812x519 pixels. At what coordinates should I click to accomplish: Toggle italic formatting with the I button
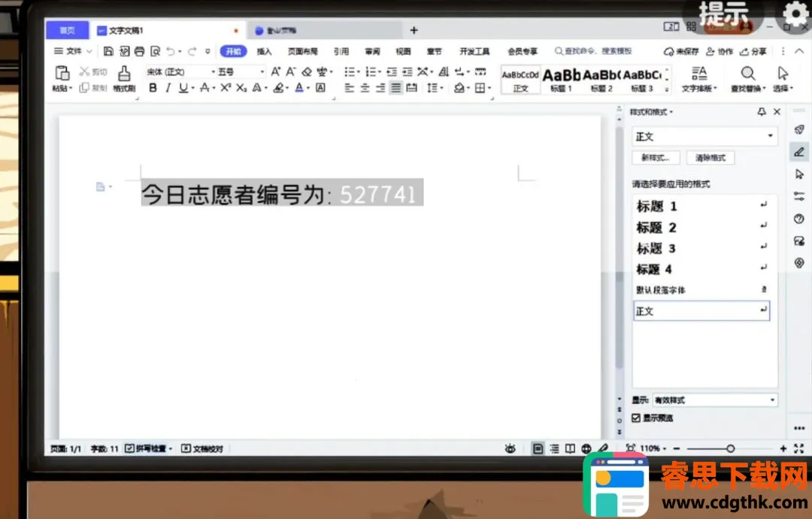(x=168, y=88)
